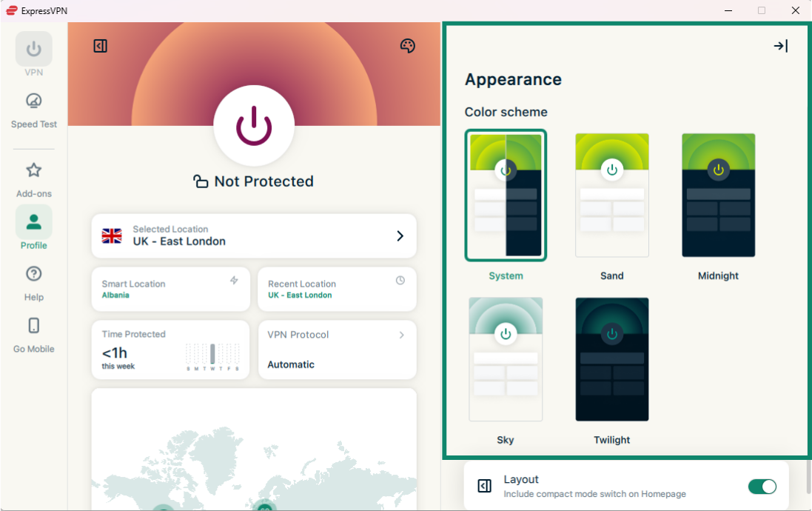Image resolution: width=812 pixels, height=511 pixels.
Task: Switch to the VPN sidebar tab
Action: [x=33, y=50]
